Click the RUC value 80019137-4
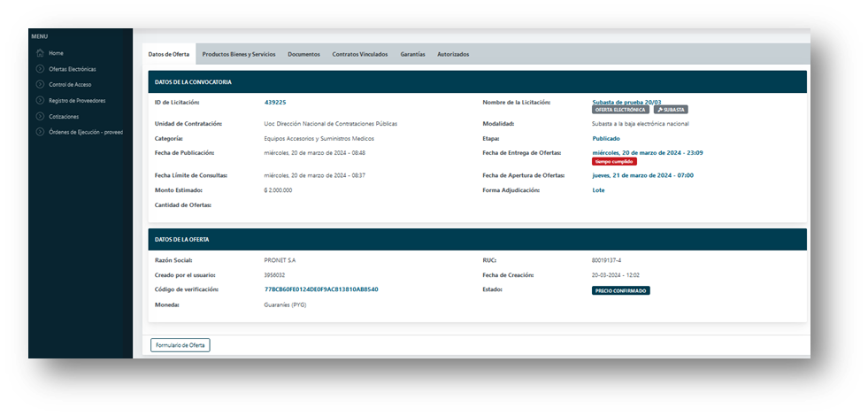 coord(607,260)
